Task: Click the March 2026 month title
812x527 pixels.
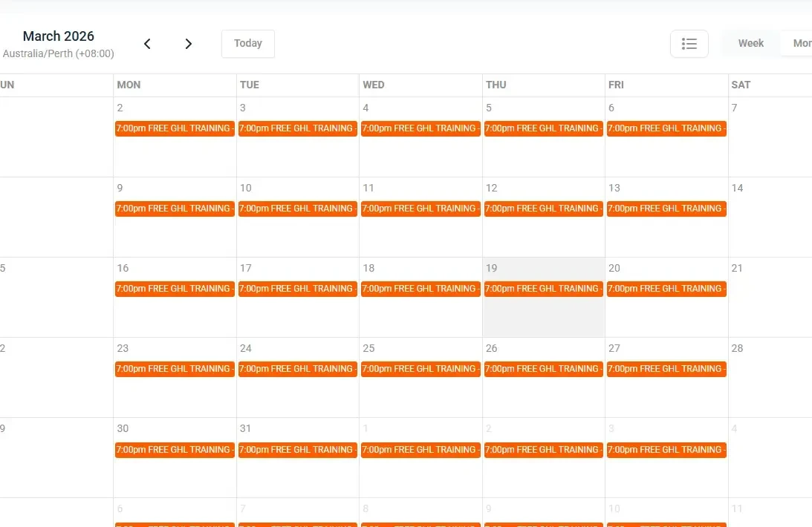Action: pos(59,36)
